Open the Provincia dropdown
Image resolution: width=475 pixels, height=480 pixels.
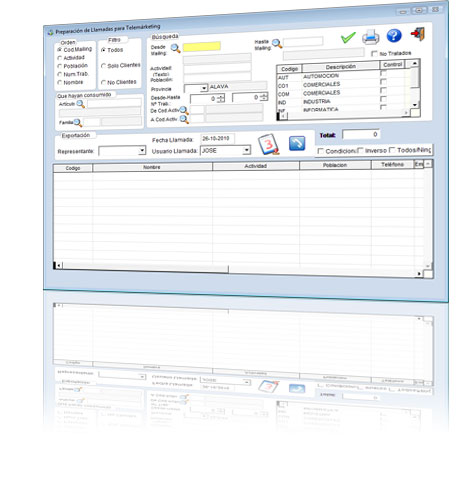pyautogui.click(x=204, y=88)
